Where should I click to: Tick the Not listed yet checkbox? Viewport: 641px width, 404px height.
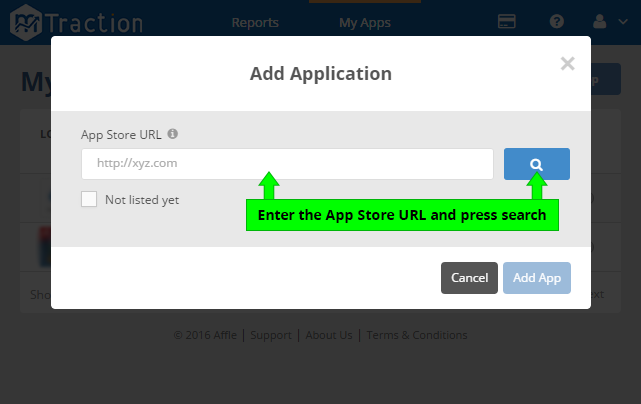[x=89, y=199]
